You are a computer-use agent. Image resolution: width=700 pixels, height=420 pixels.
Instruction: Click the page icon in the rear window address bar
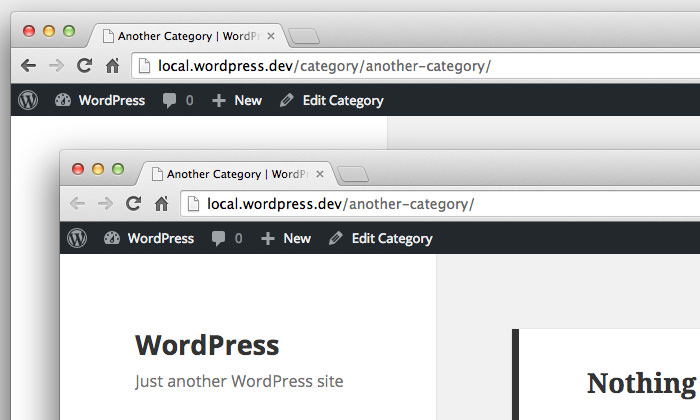point(144,66)
